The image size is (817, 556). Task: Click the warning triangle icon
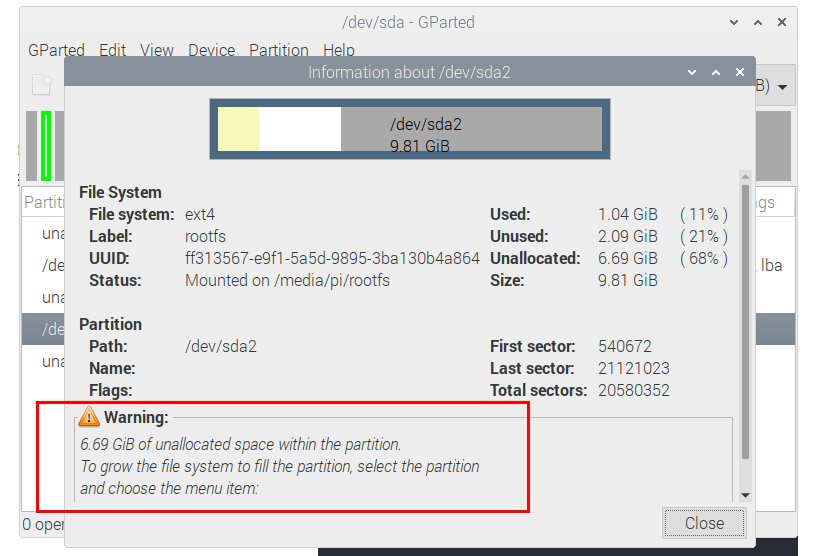pos(89,417)
